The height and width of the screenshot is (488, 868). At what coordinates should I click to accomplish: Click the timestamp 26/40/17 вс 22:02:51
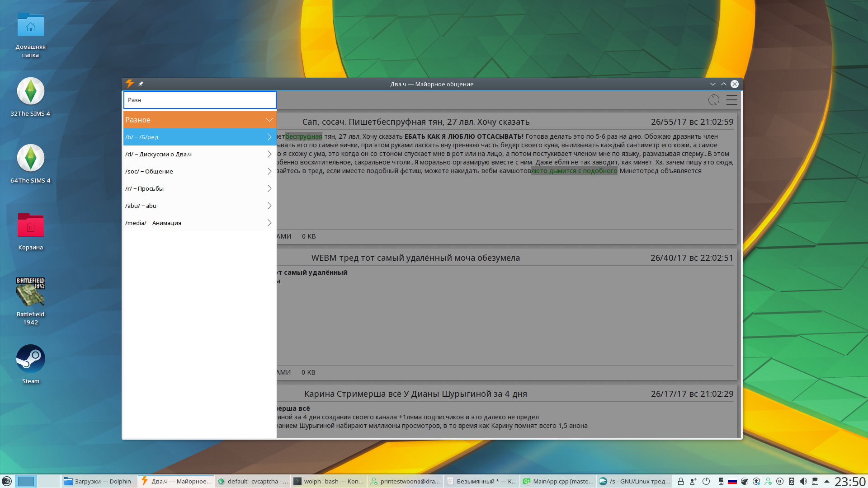tap(692, 258)
